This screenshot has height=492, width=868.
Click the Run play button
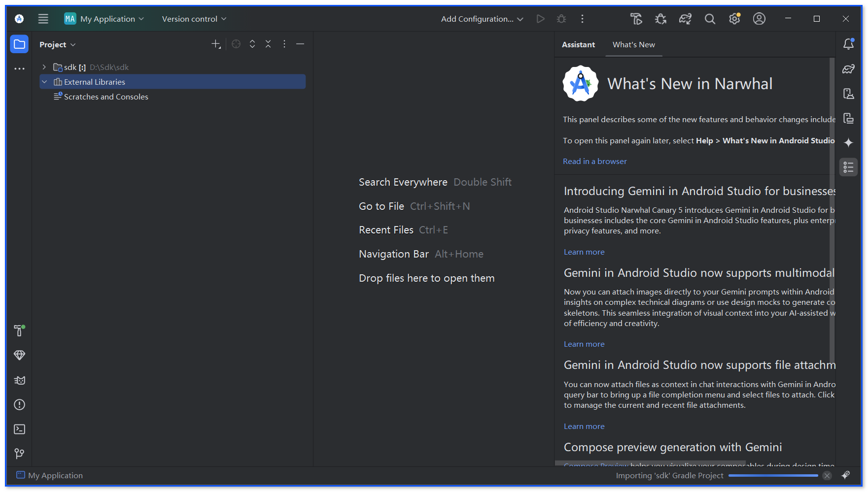click(x=541, y=19)
